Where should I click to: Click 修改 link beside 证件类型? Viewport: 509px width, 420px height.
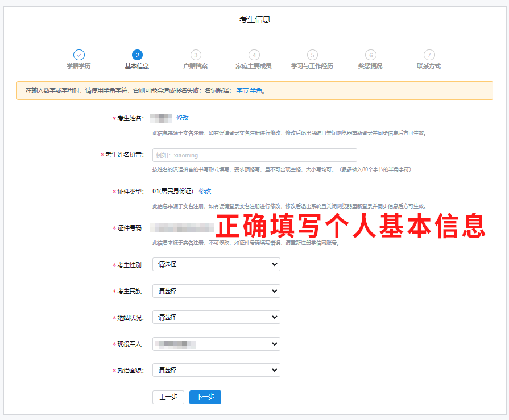[x=205, y=191]
